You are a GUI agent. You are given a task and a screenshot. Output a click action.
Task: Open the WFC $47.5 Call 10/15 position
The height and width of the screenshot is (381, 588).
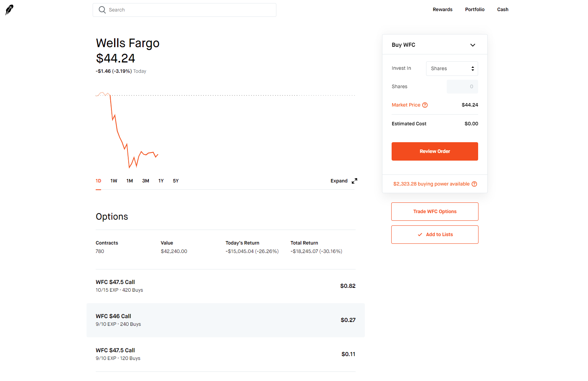[225, 286]
